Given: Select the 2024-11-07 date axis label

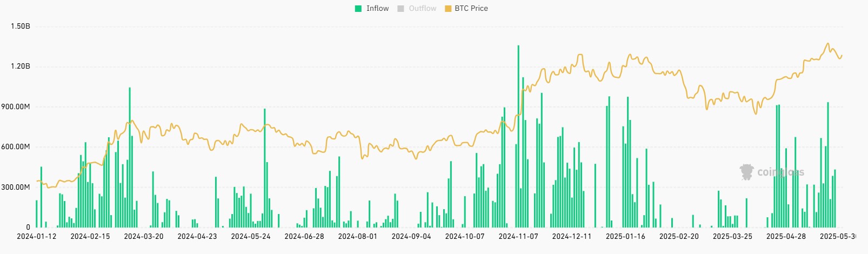Looking at the screenshot, I should tap(518, 237).
